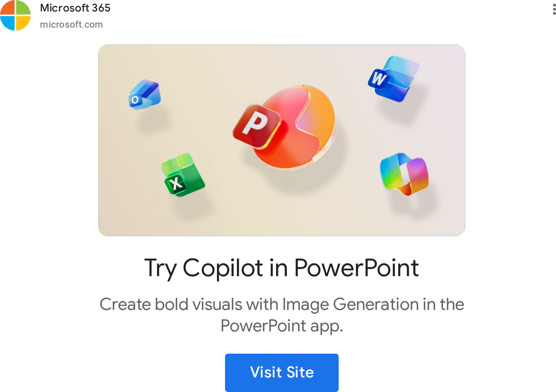Click the Visit Site button
556x392 pixels.
point(282,372)
